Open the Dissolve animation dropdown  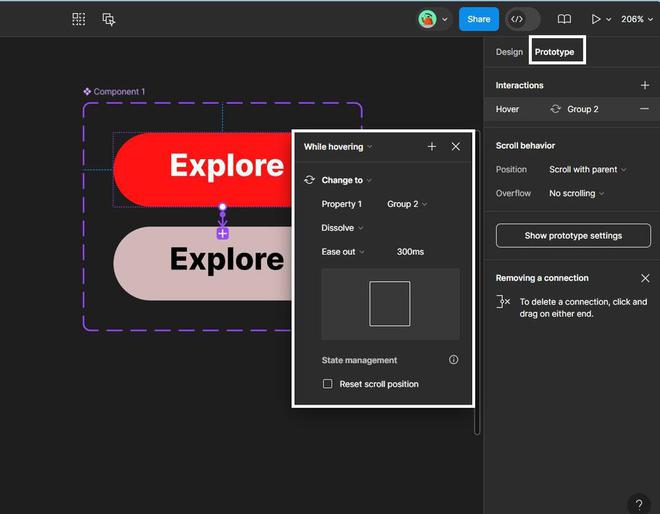tap(342, 228)
